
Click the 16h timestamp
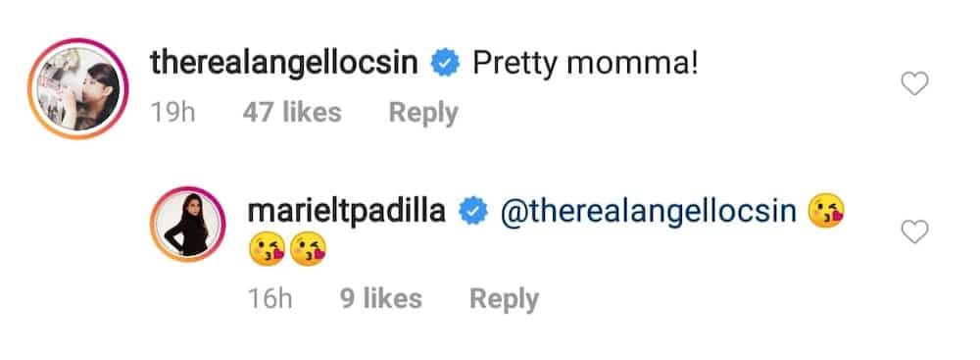[x=270, y=298]
